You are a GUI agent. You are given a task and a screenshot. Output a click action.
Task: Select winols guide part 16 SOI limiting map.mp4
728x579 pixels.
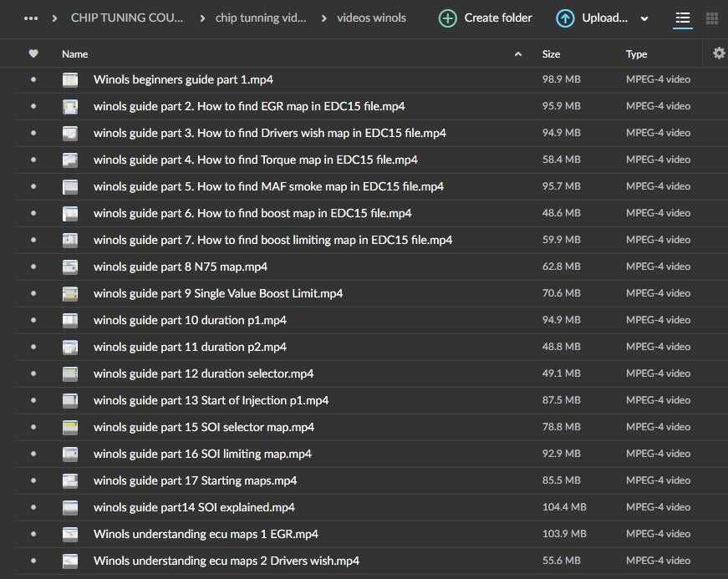point(202,454)
